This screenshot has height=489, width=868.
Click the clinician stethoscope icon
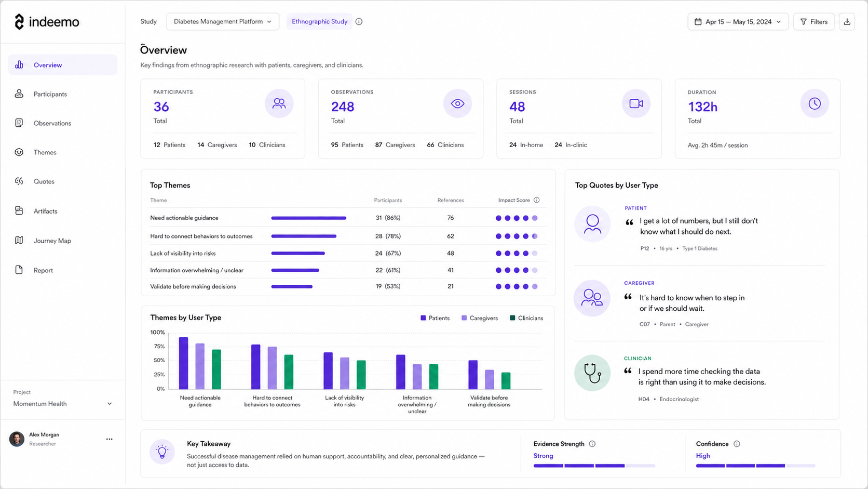click(592, 373)
